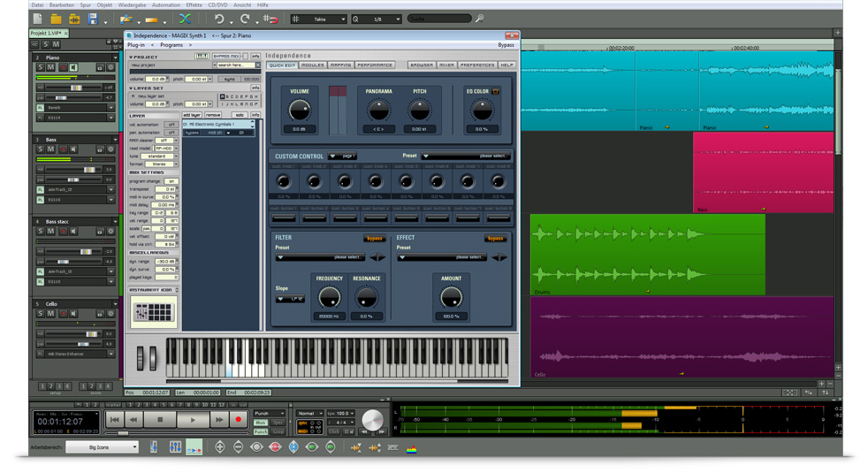Click the minus diamond icon in the bottom toolbar
The width and height of the screenshot is (868, 473).
point(238,447)
